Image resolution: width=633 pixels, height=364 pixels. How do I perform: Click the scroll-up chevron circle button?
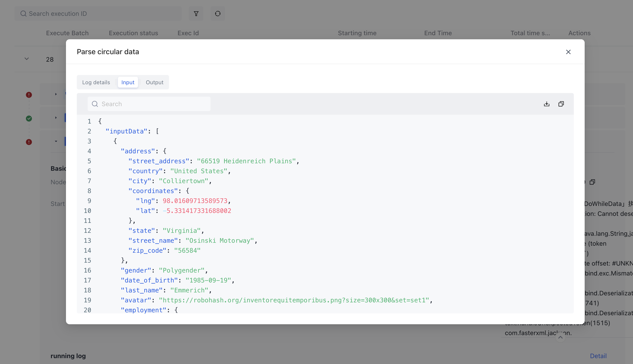click(560, 338)
